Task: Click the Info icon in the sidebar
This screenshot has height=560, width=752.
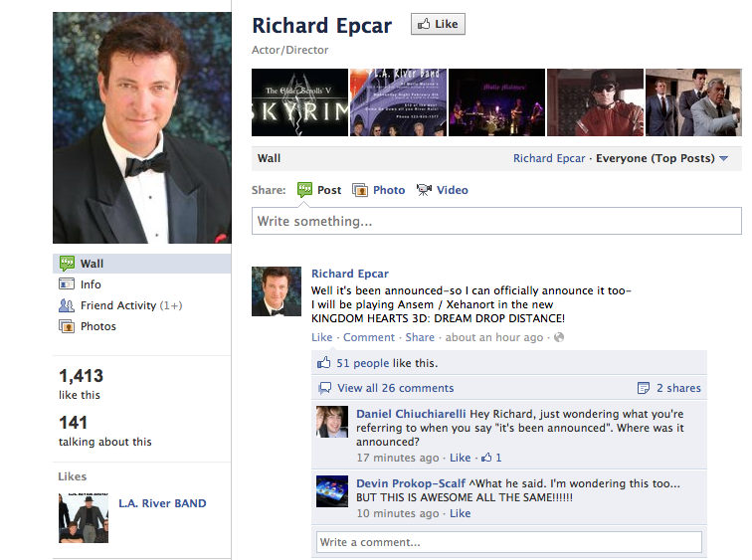Action: tap(67, 283)
